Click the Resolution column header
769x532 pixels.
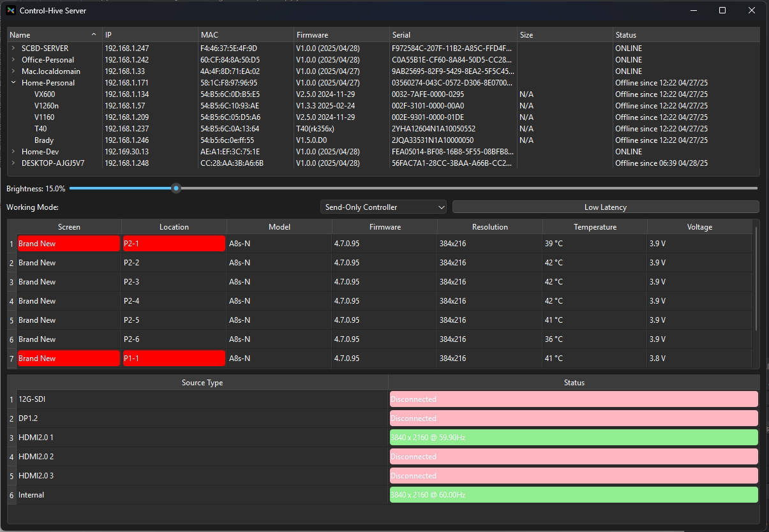click(x=490, y=227)
